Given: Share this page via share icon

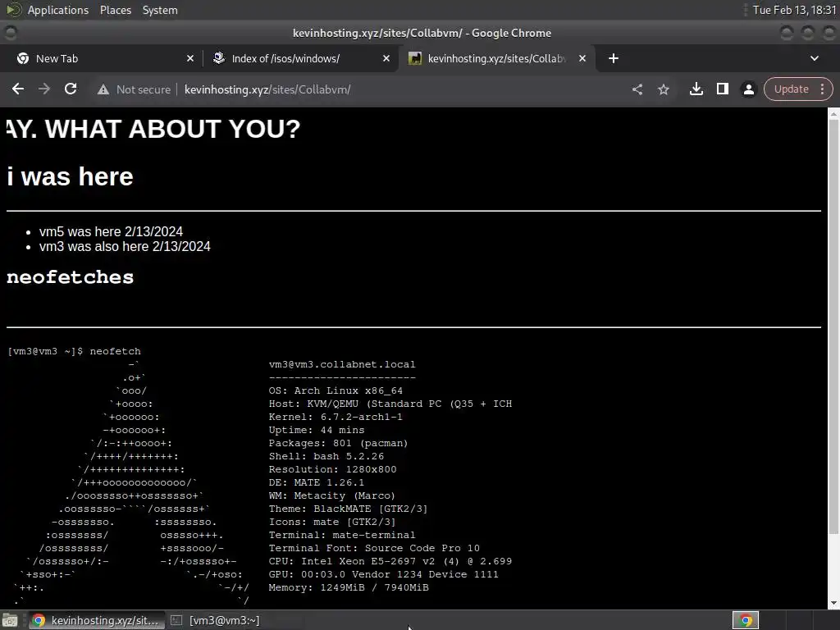Looking at the screenshot, I should 637,89.
